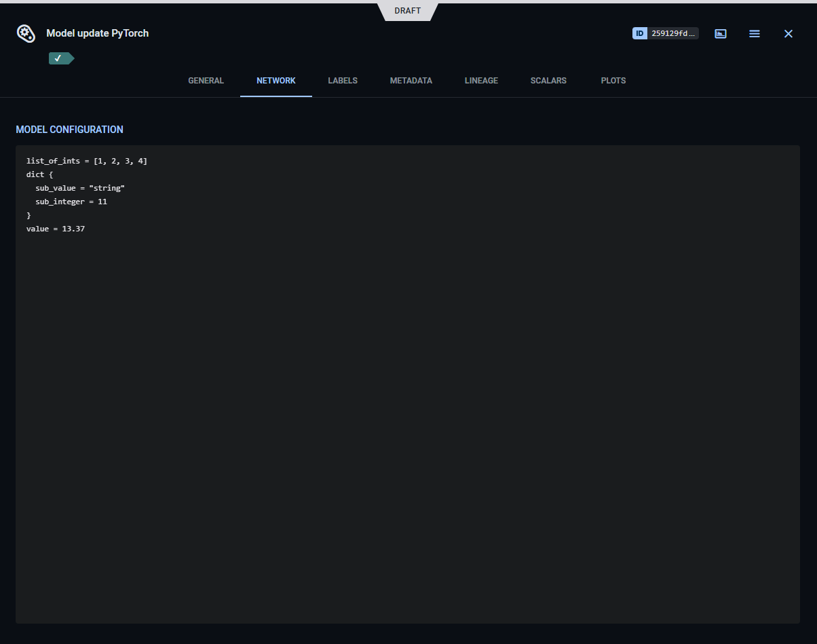Click the model title Model update PyTorch

tap(97, 33)
